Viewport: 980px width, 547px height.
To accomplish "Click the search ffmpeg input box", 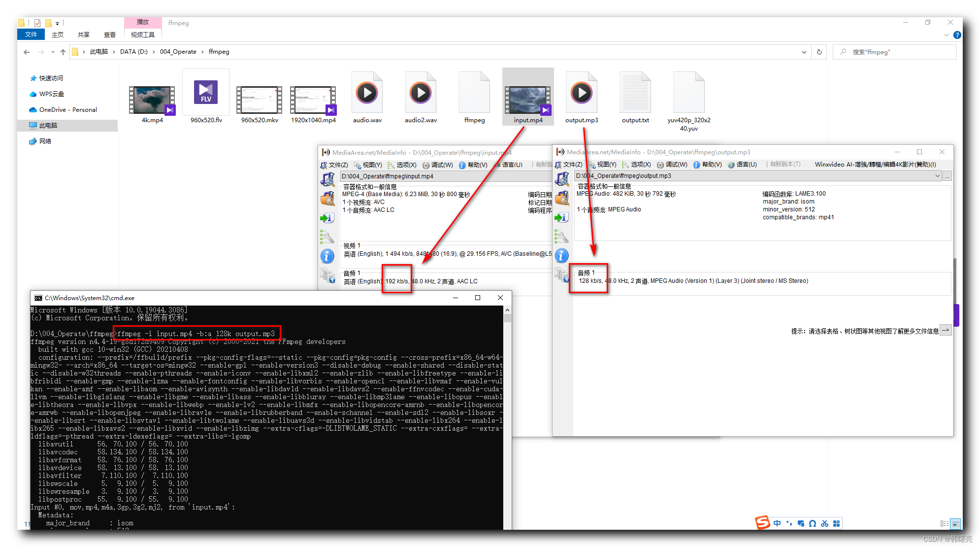I will point(894,52).
